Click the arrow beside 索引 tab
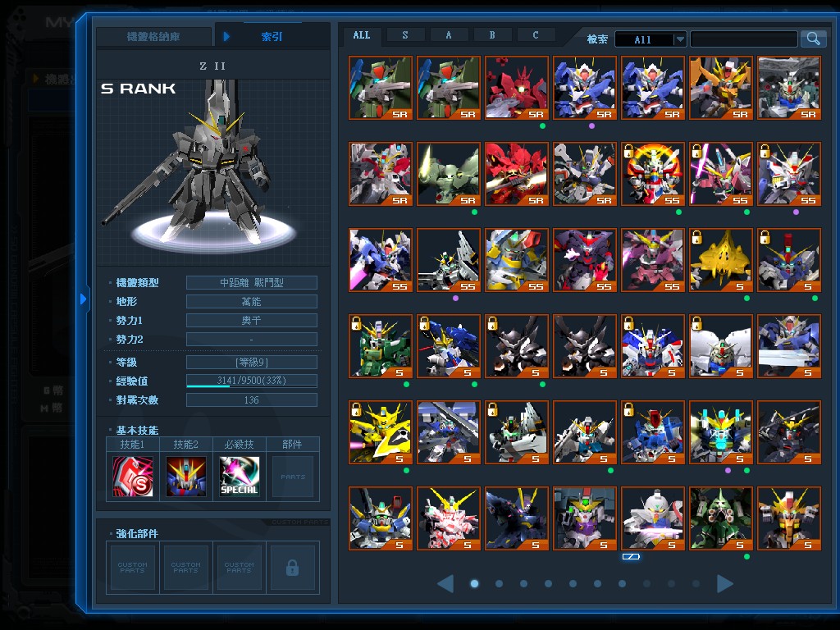840x630 pixels. 226,36
